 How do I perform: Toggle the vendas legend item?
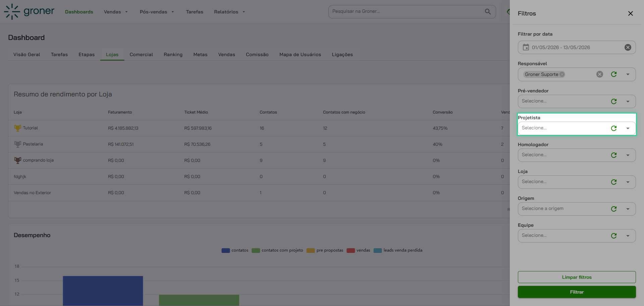[358, 250]
